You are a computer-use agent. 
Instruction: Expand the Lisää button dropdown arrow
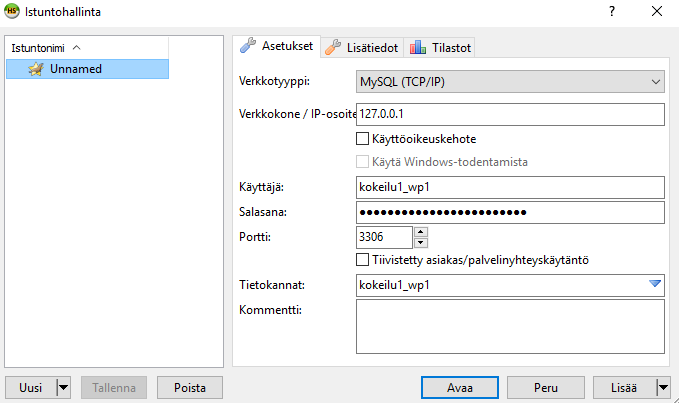coord(662,387)
